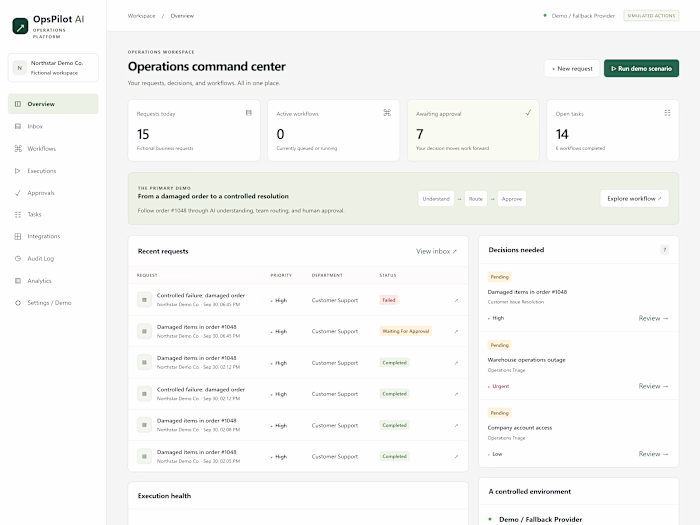700x525 pixels.
Task: Navigate to Analytics
Action: [53, 281]
